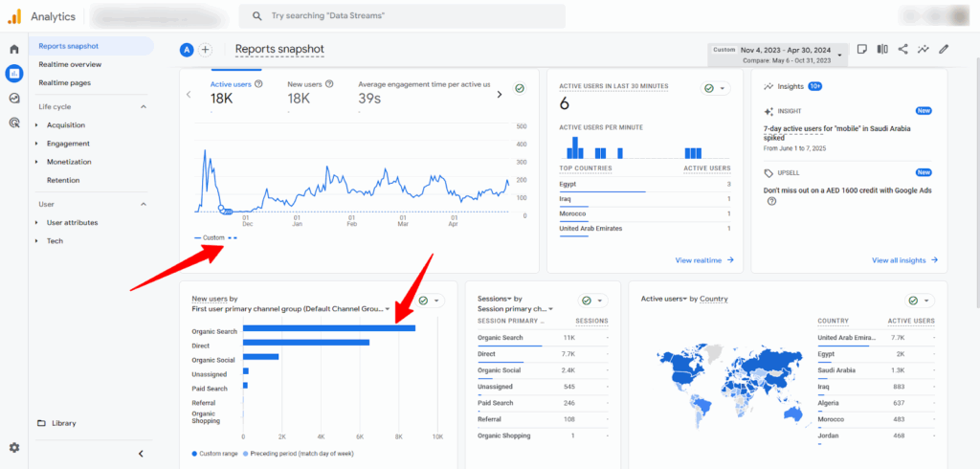
Task: Open the Home icon in left rail
Action: click(x=13, y=49)
